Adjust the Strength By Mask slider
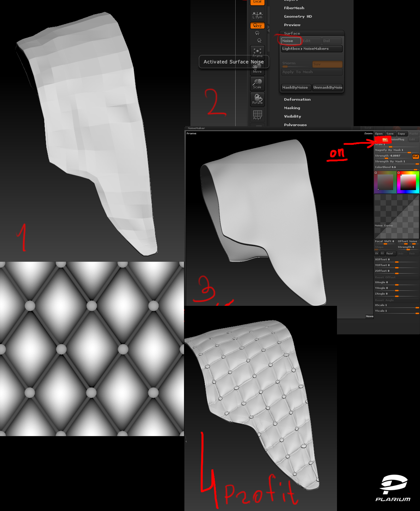 tap(397, 162)
